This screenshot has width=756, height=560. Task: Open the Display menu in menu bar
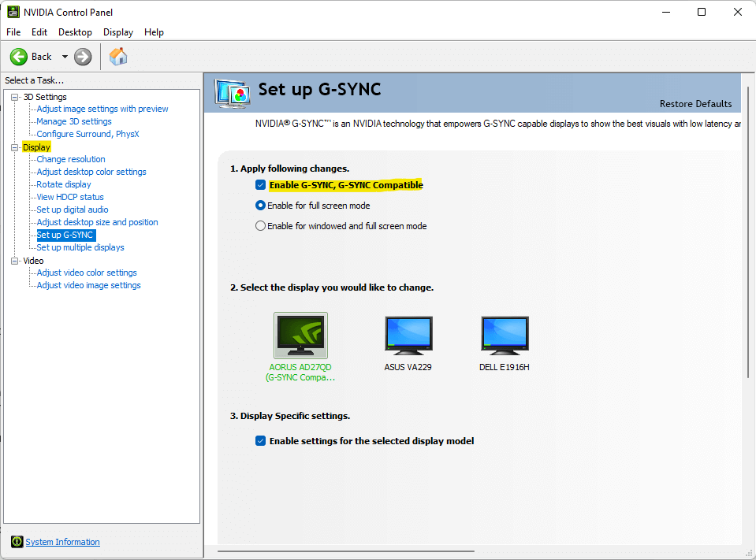(118, 32)
